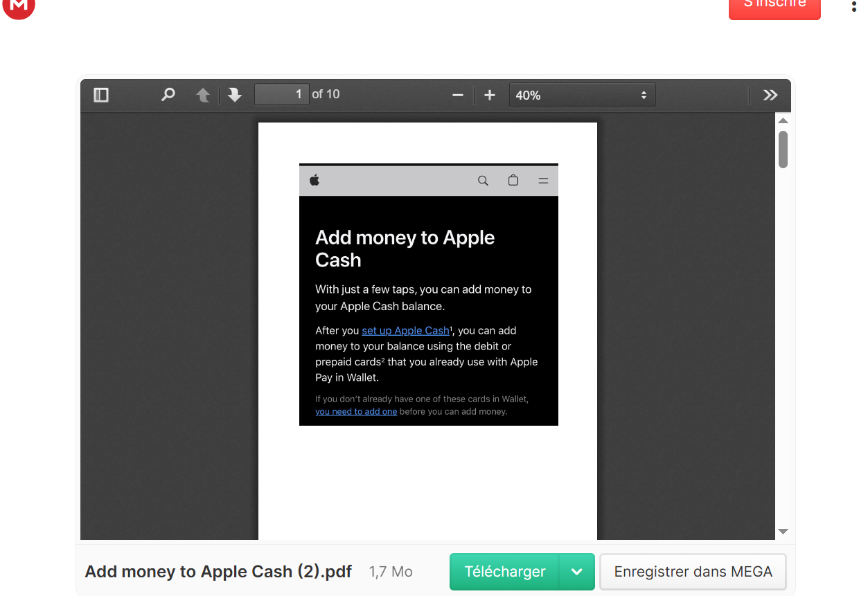Go to the previous PDF page
The height and width of the screenshot is (596, 868).
203,95
